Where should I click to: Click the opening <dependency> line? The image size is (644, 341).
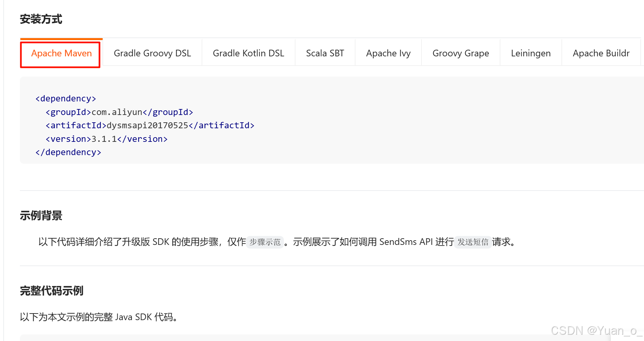66,98
